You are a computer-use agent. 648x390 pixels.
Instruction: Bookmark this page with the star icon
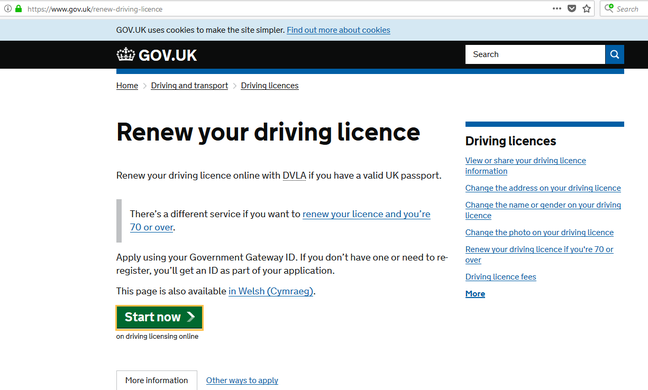[x=586, y=8]
